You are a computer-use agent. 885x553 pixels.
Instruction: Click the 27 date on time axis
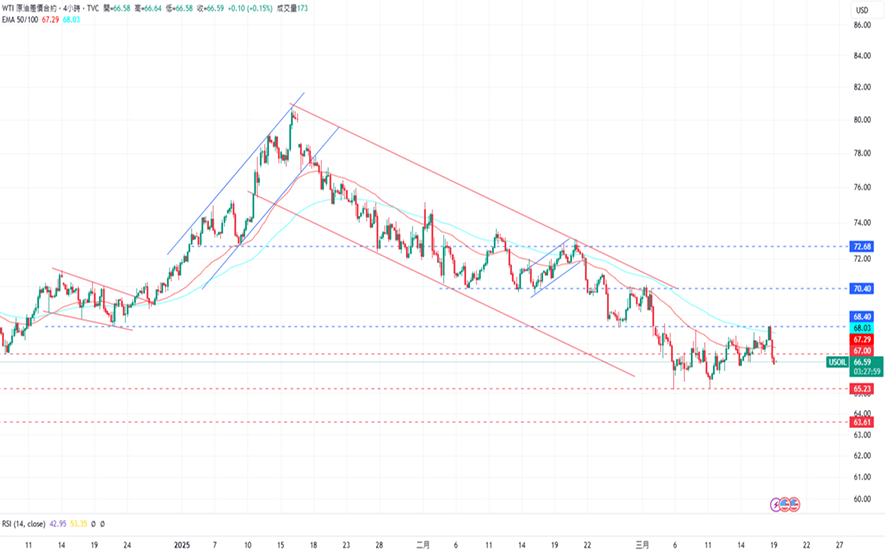click(839, 545)
